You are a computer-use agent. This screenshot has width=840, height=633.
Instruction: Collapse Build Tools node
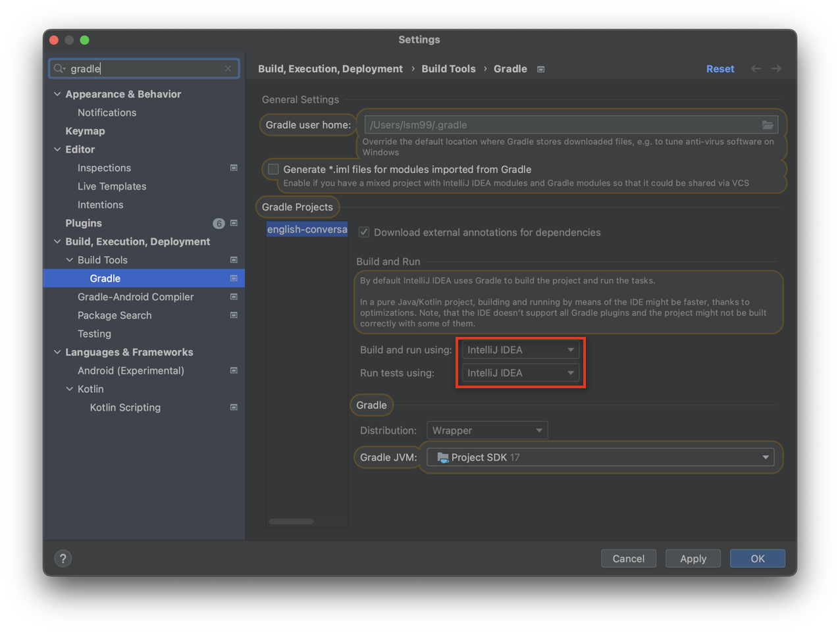[x=70, y=260]
